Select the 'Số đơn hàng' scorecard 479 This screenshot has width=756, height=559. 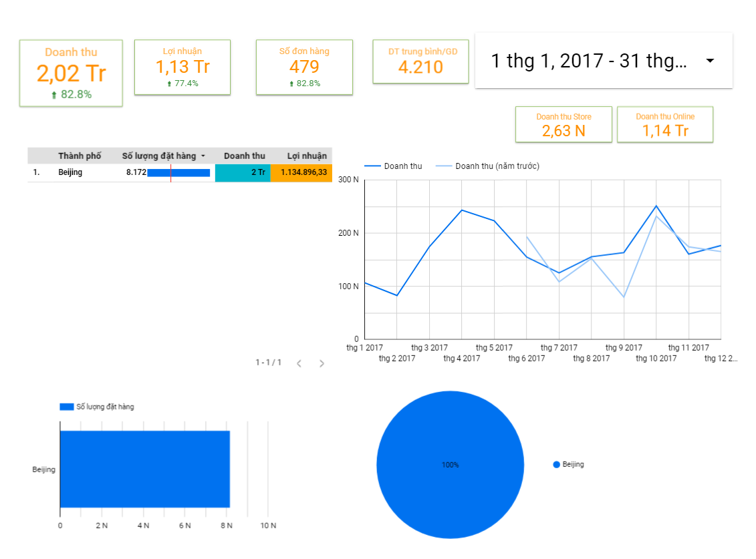pos(304,67)
